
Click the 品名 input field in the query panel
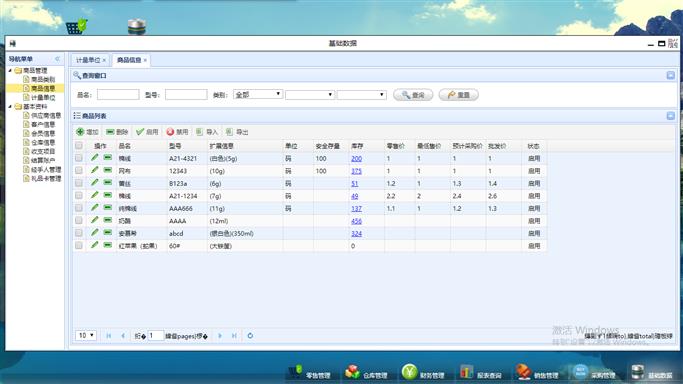[x=118, y=94]
